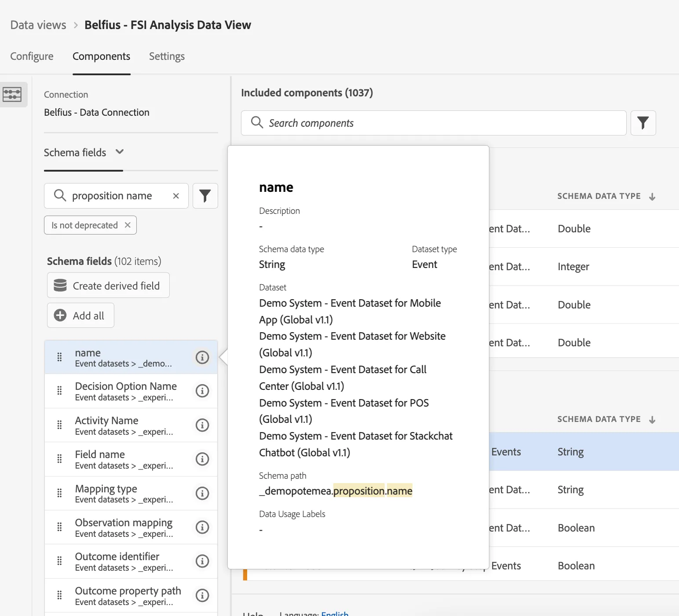
Task: Switch to the Configure tab
Action: pyautogui.click(x=32, y=56)
